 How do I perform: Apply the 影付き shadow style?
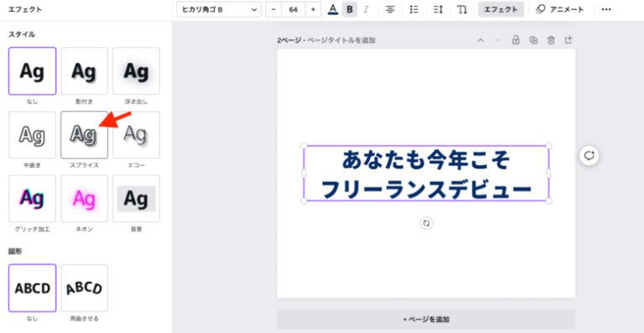click(84, 71)
